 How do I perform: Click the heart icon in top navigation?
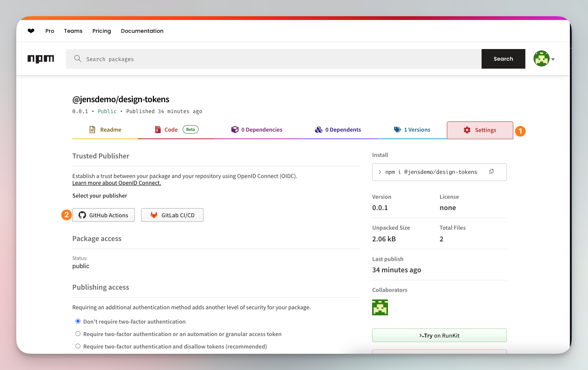pos(31,31)
